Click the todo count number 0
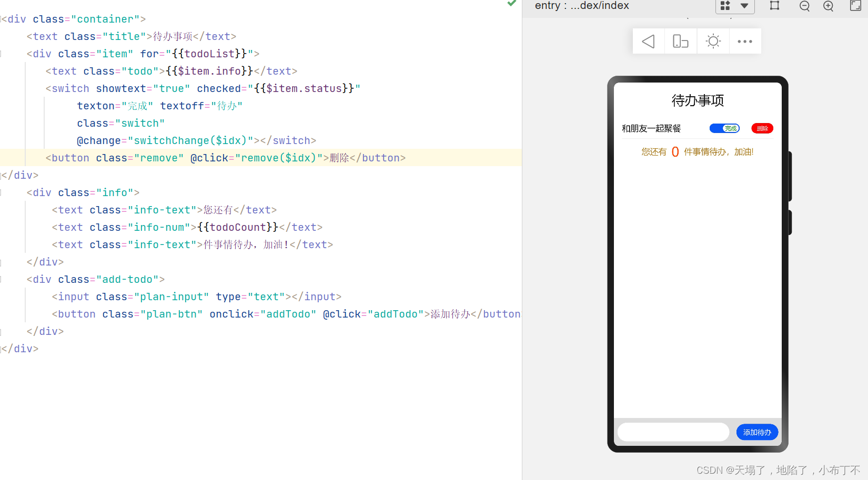The width and height of the screenshot is (868, 480). tap(675, 152)
